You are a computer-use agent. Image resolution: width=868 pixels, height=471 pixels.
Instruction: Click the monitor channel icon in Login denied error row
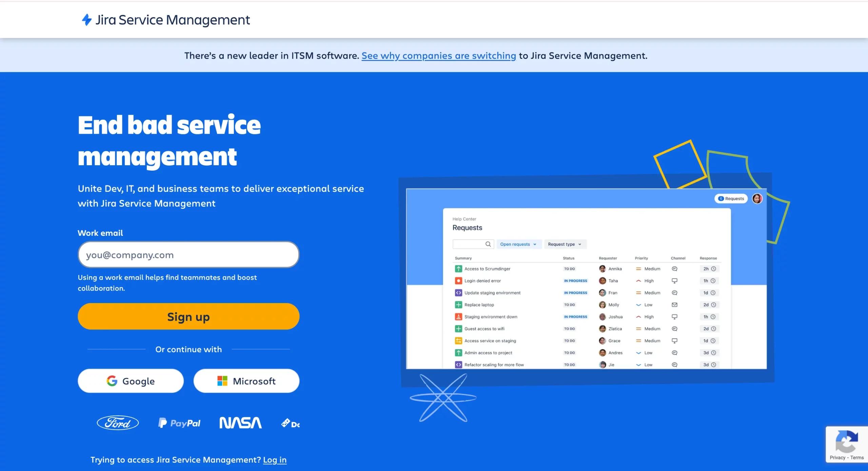coord(674,281)
